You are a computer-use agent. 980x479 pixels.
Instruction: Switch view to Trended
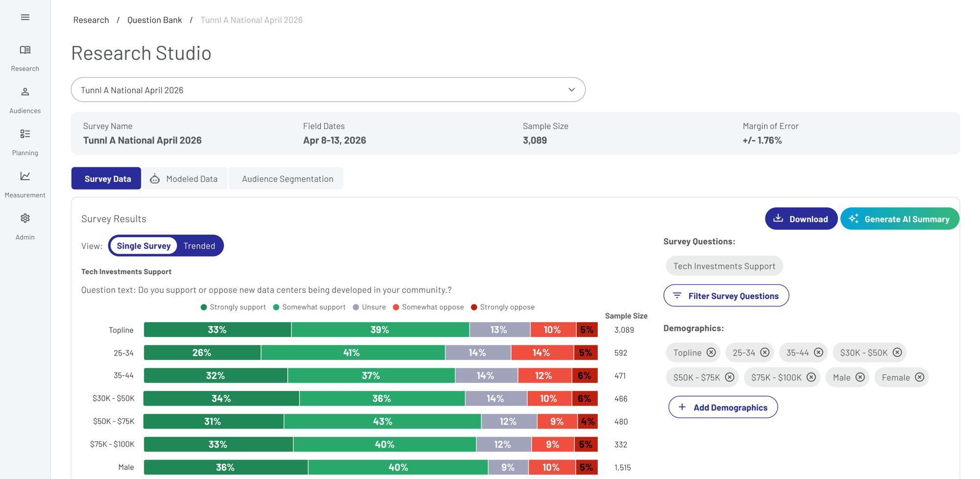pyautogui.click(x=199, y=246)
